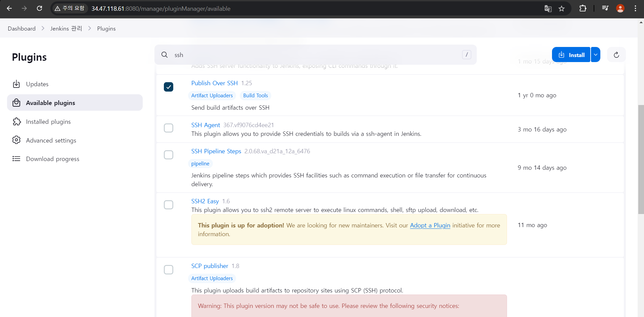Click the pipeline category tag
The image size is (644, 317).
click(x=200, y=164)
